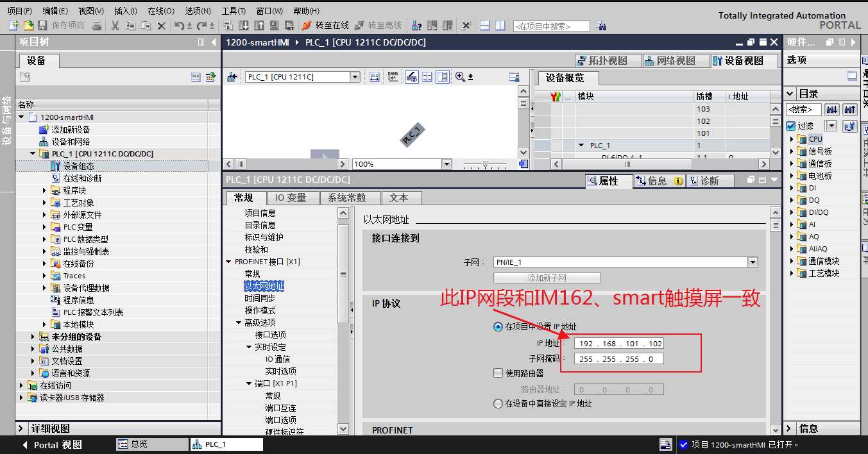
Task: Open the 信息 inspector tab
Action: pos(659,181)
